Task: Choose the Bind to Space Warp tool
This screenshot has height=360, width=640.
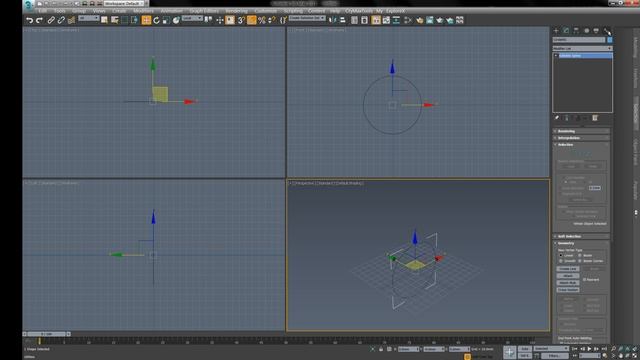Action: click(x=71, y=20)
